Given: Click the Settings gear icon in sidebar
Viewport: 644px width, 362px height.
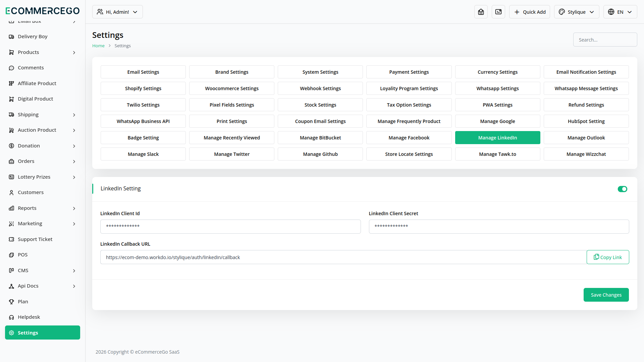Looking at the screenshot, I should (x=11, y=333).
